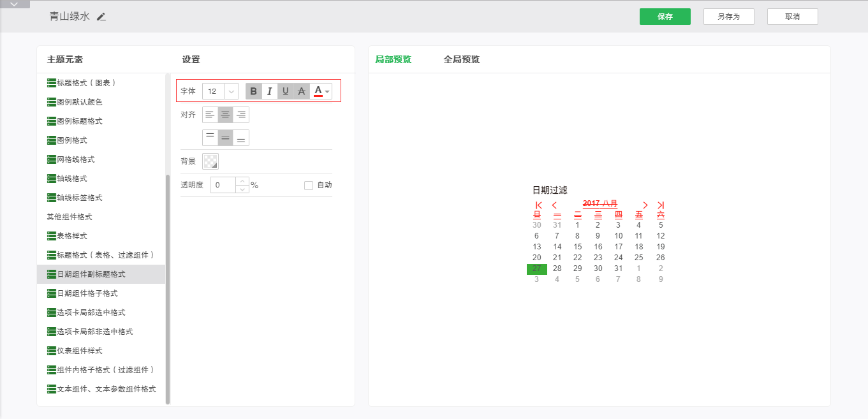Collapse the top panel chevron

pos(15,4)
